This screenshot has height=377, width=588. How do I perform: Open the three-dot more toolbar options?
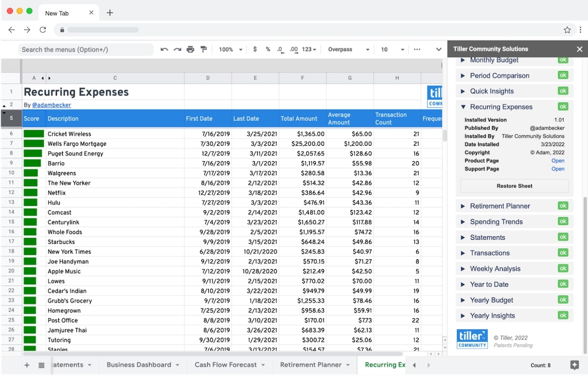[417, 50]
